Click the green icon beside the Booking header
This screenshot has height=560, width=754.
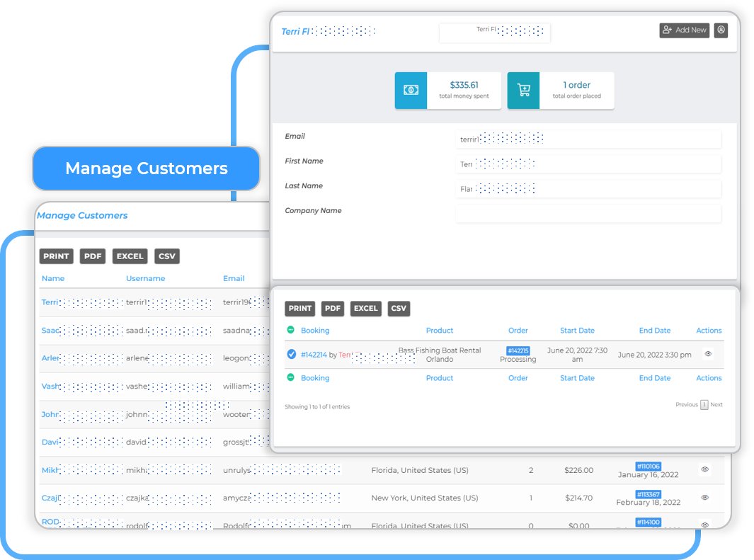click(x=291, y=330)
